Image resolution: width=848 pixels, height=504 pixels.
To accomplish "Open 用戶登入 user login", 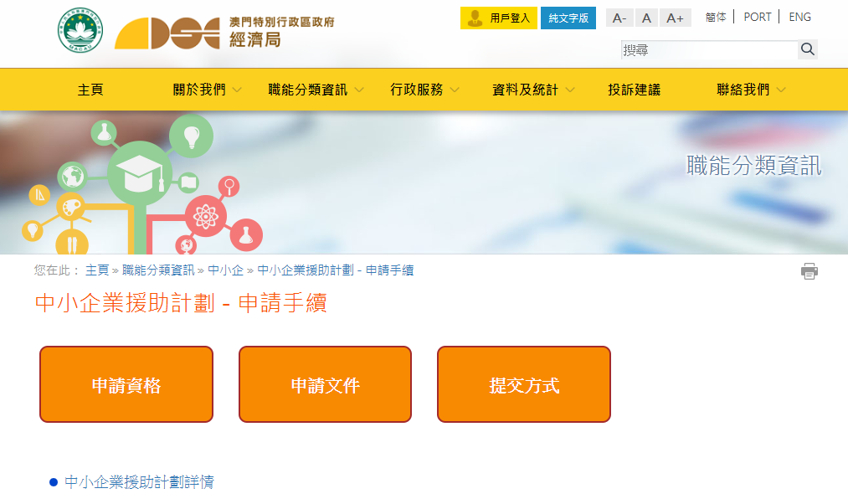I will [499, 18].
